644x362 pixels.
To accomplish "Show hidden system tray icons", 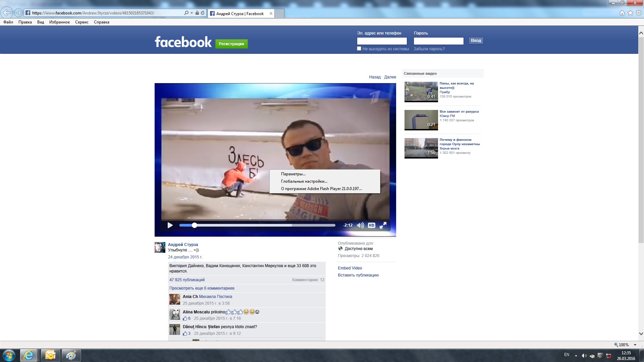I will [x=576, y=355].
